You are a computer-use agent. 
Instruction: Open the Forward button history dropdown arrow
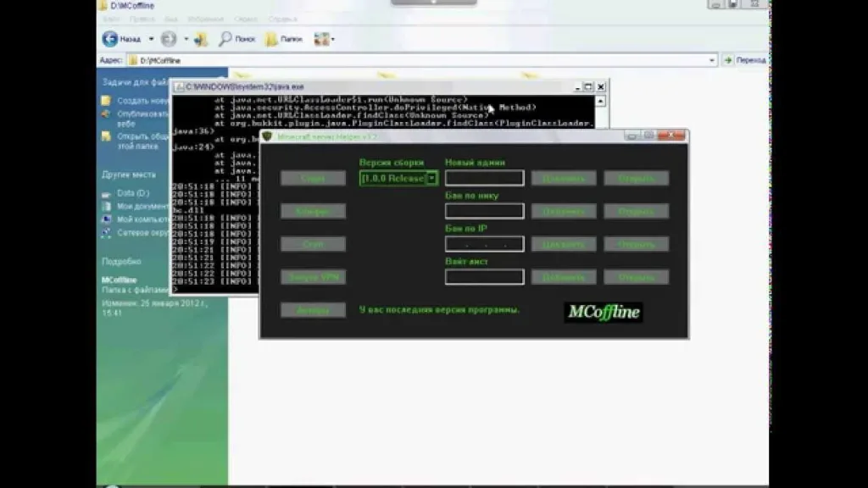186,39
